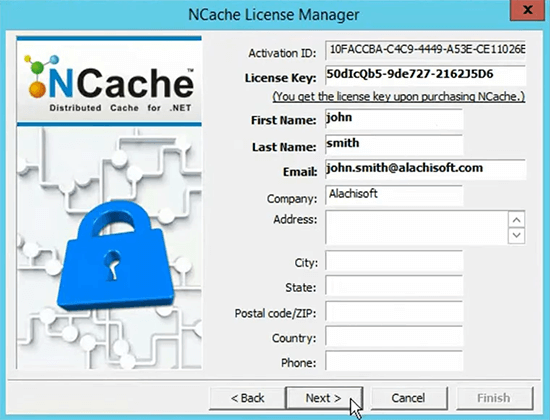This screenshot has width=550, height=420.
Task: Go to the Next step
Action: (x=324, y=398)
